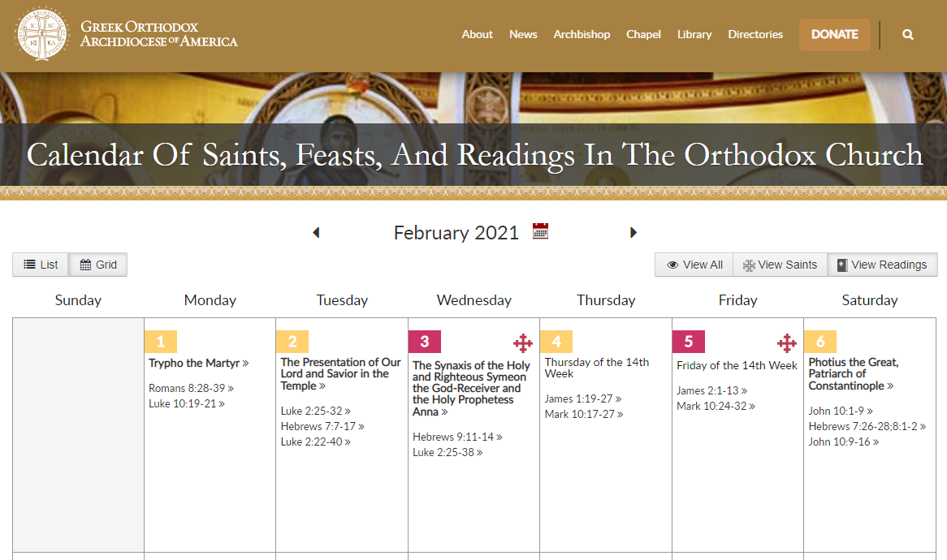Open Hebrews 9:11-14 reading
This screenshot has width=947, height=560.
(457, 437)
